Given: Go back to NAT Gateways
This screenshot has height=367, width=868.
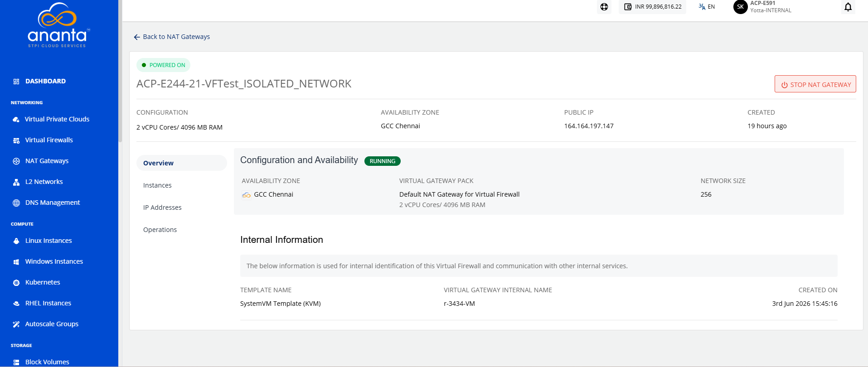Looking at the screenshot, I should point(172,37).
